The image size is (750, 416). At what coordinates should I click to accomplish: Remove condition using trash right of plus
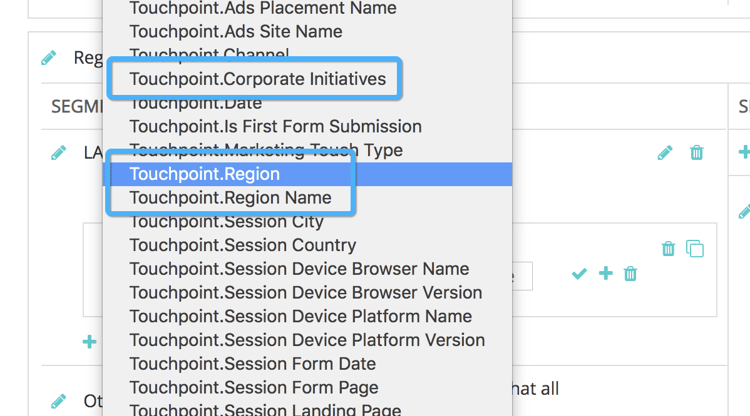tap(630, 274)
